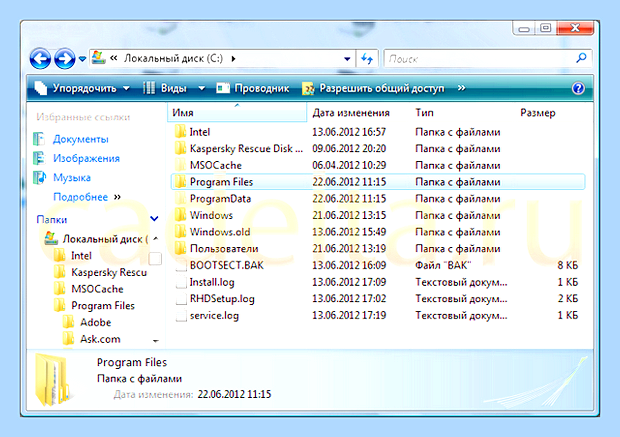Screen dimensions: 620x437
Task: Click Kaspersky Rescue Disk folder icon
Action: pyautogui.click(x=180, y=148)
